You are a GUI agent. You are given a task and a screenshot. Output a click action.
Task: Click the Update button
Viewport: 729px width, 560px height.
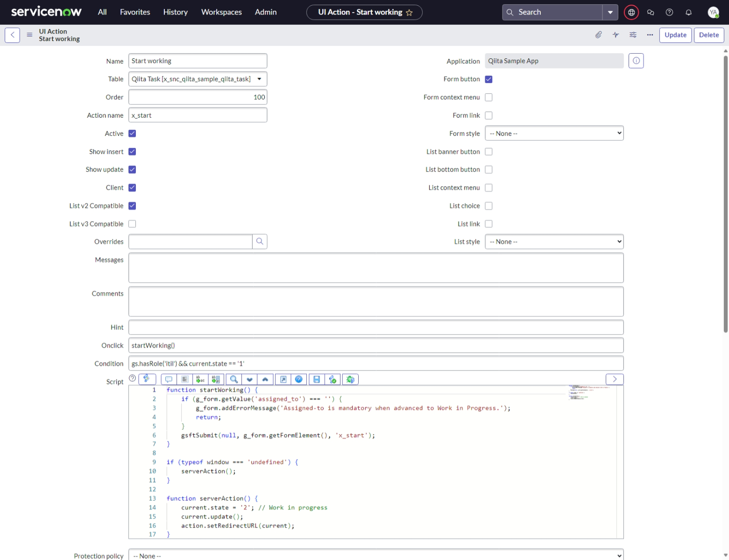pos(675,35)
